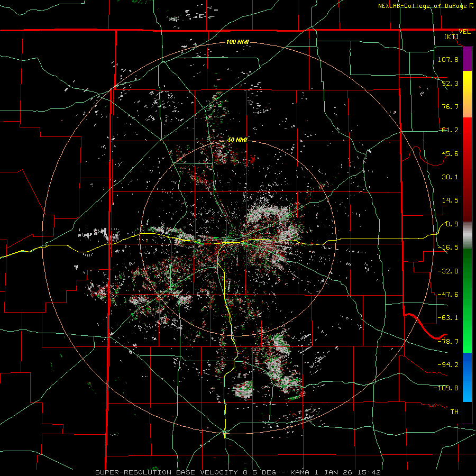The image size is (476, 476).
Task: Click the [KT] units label
Action: 452,36
